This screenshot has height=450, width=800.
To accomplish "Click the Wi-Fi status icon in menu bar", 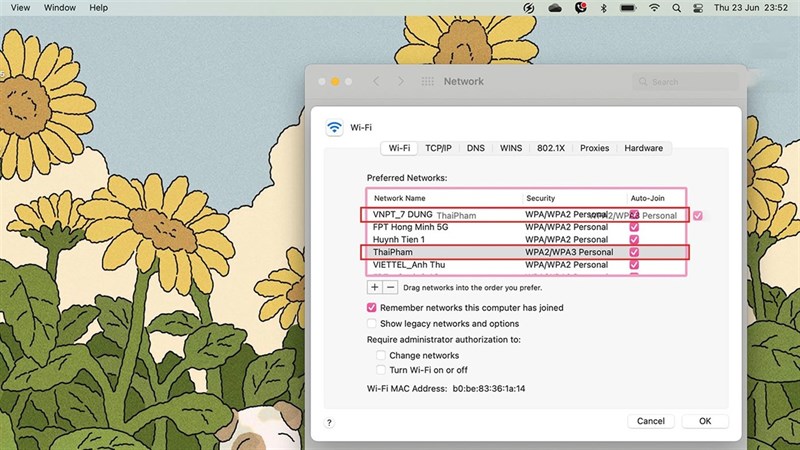I will 655,8.
